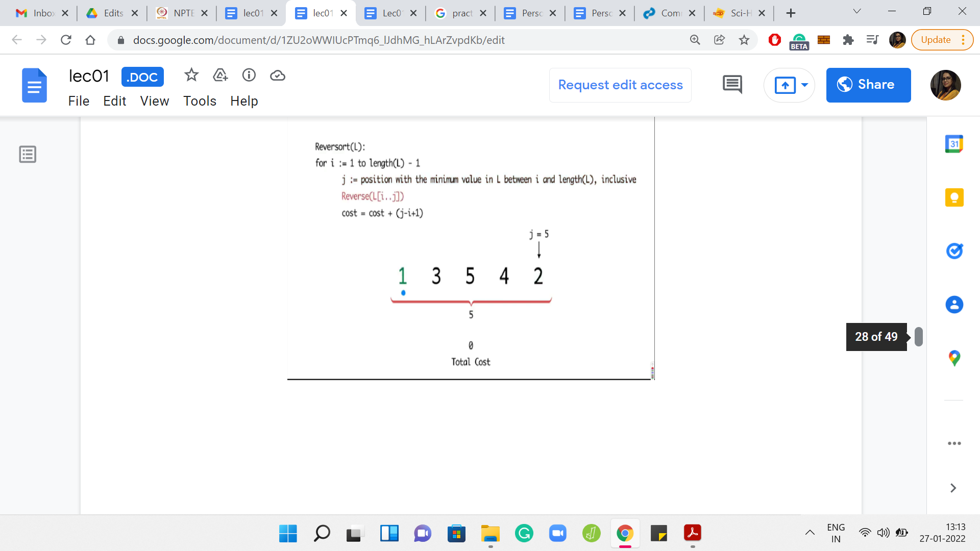Check the cloud document status icon

[278, 76]
